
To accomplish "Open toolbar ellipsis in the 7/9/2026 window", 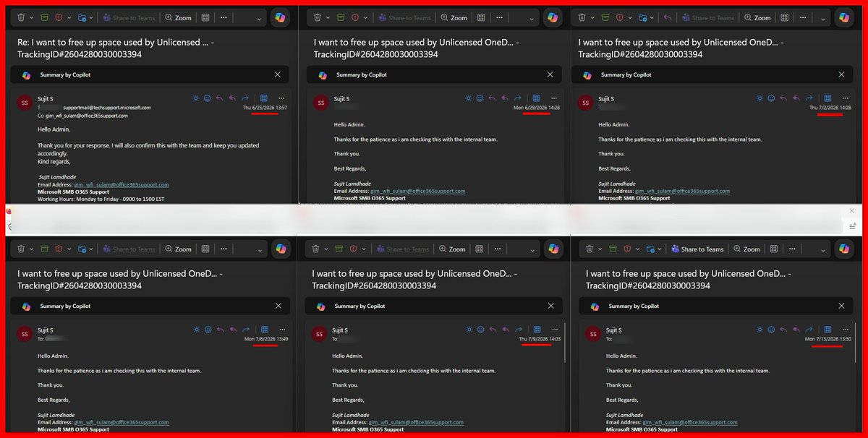I will tap(498, 249).
